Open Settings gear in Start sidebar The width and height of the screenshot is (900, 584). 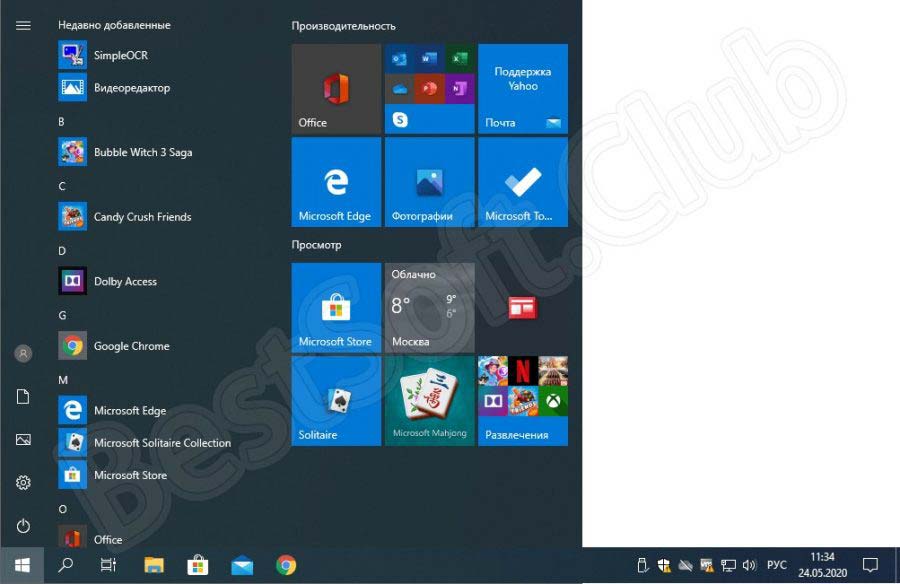coord(23,482)
